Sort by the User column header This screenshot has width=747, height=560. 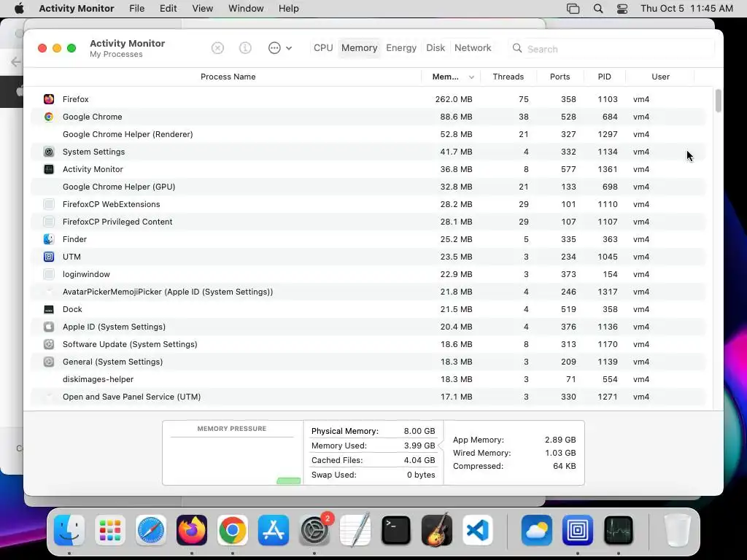(x=660, y=77)
